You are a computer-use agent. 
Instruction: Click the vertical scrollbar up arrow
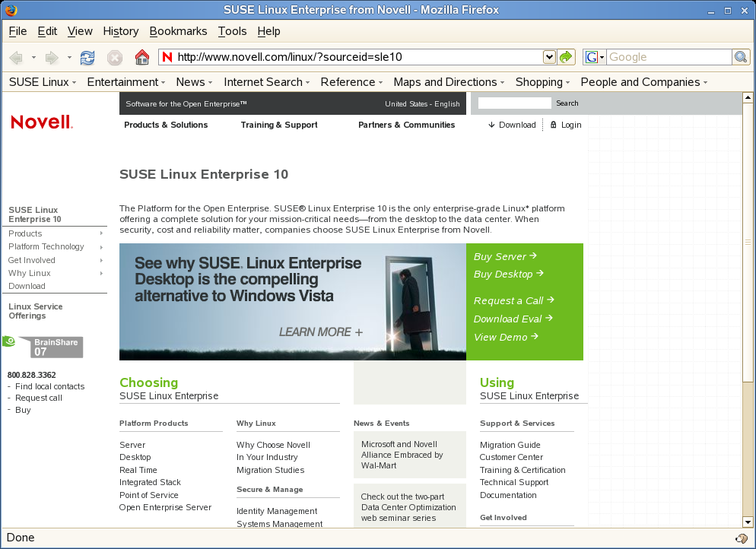[x=748, y=97]
